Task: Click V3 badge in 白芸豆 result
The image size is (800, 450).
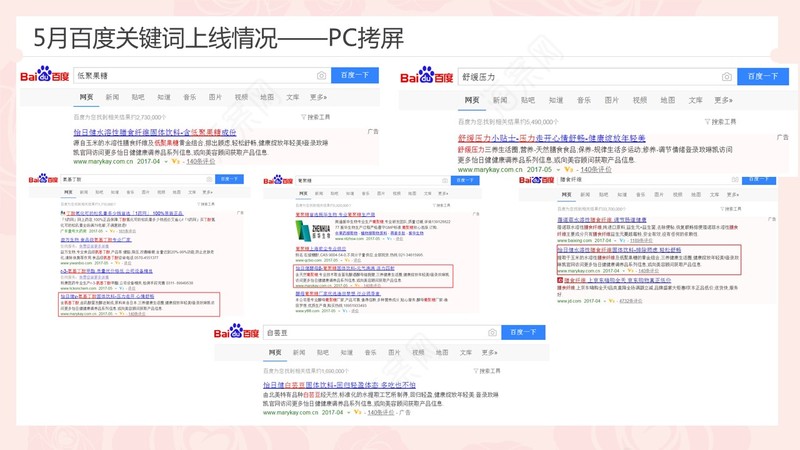Action: point(358,412)
